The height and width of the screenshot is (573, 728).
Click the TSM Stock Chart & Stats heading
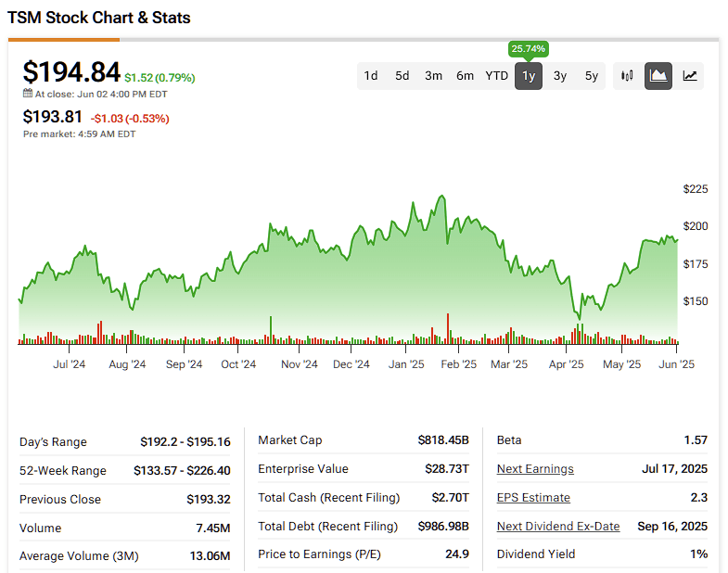(x=99, y=18)
